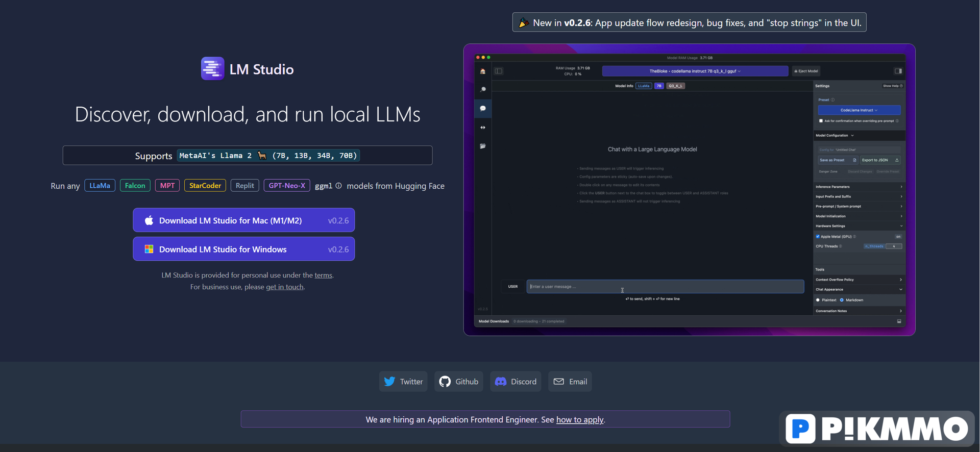This screenshot has width=980, height=452.
Task: Click the Show Help button
Action: [x=893, y=86]
